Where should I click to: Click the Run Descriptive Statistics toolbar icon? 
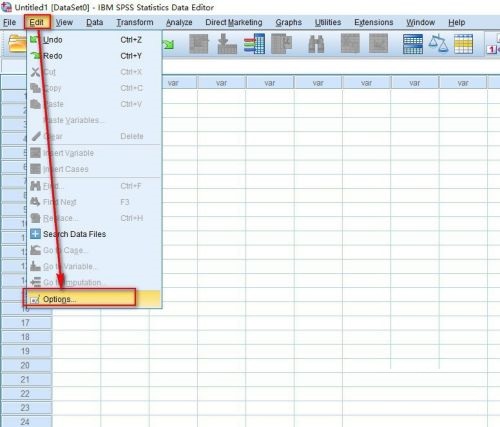click(282, 44)
